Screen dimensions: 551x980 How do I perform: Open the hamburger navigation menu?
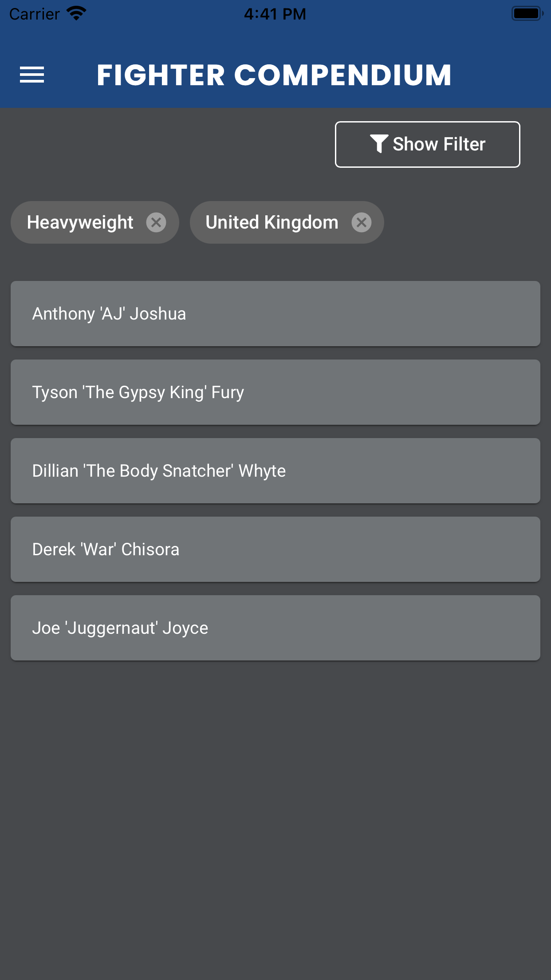click(32, 75)
